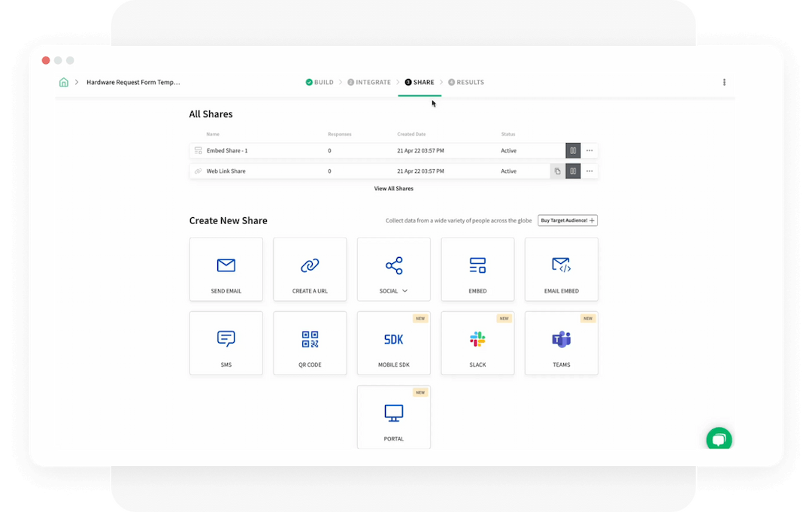Viewport: 812px width, 512px height.
Task: Click the Buy Target Audience button
Action: [x=568, y=220]
